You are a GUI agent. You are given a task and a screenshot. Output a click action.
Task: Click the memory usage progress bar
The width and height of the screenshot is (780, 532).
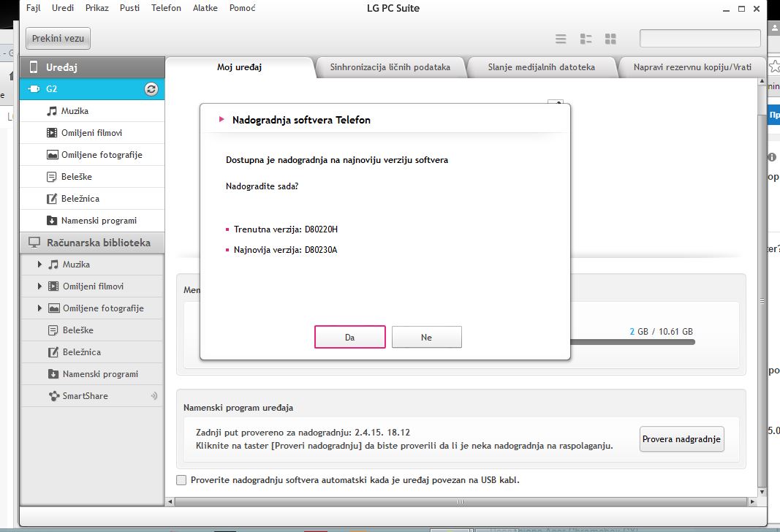[632, 342]
